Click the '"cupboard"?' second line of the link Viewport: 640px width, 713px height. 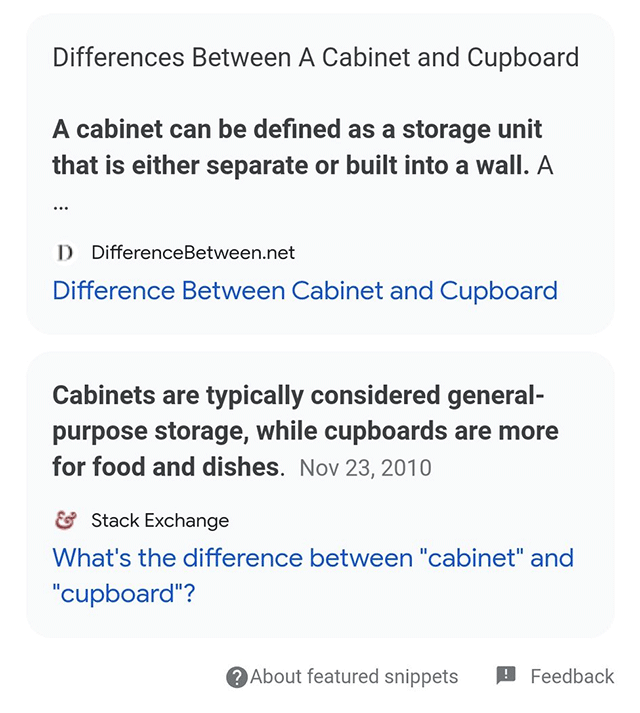pyautogui.click(x=123, y=593)
